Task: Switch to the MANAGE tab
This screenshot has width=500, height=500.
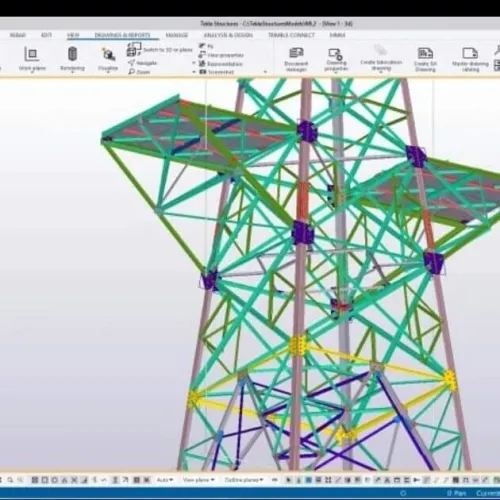Action: pyautogui.click(x=177, y=35)
